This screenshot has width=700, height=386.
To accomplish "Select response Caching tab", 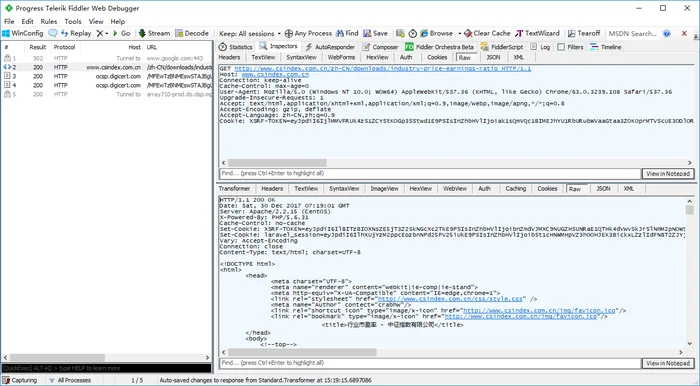I will tap(516, 189).
